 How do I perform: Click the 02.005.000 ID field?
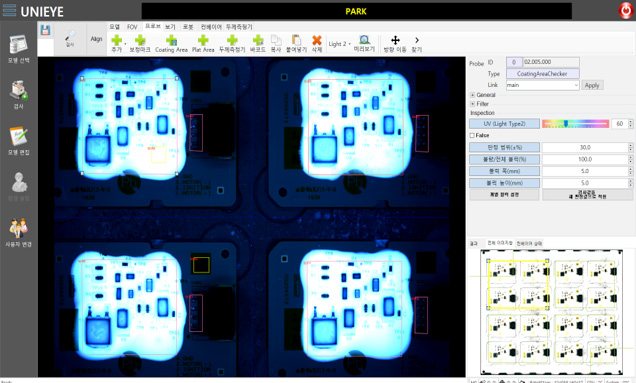pyautogui.click(x=551, y=62)
